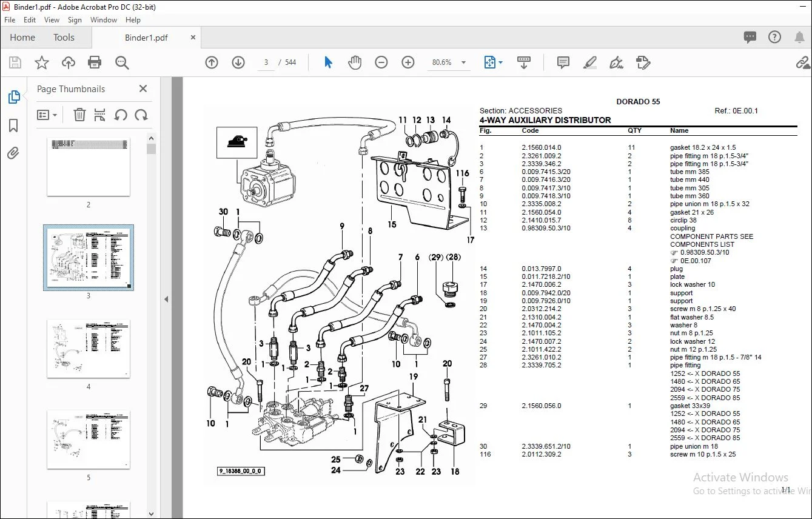This screenshot has height=519, width=812.
Task: Open the Window menu
Action: [x=104, y=20]
